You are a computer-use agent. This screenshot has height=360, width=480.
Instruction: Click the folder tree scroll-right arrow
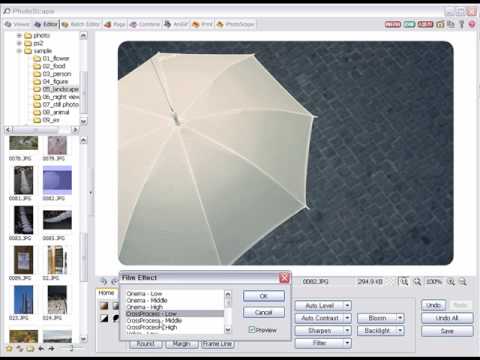[76, 129]
